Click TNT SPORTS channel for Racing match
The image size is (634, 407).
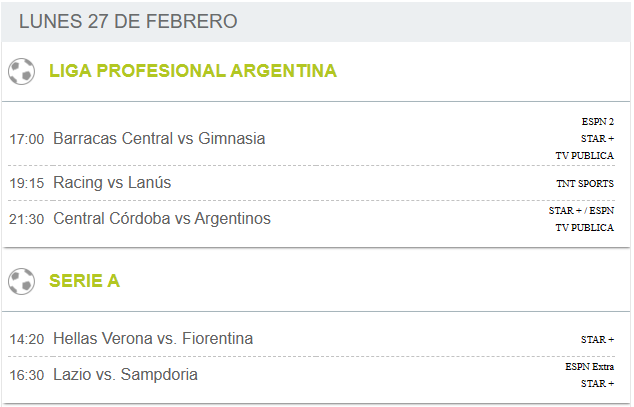coord(585,183)
